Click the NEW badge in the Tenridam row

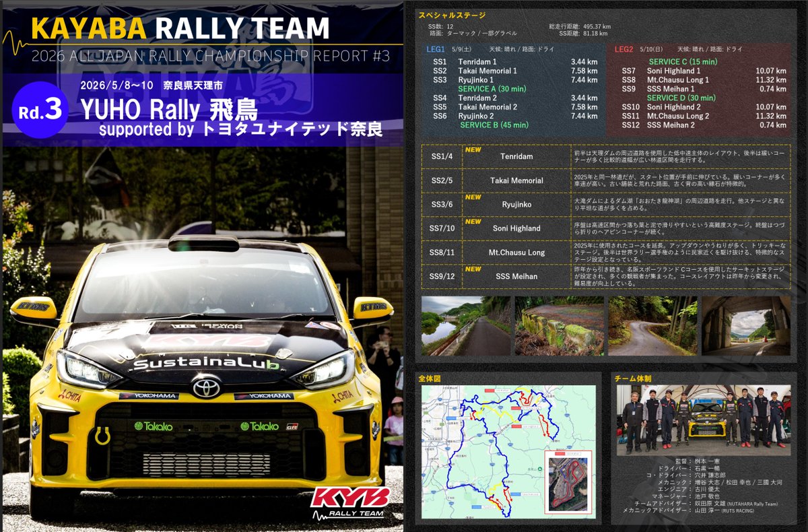[473, 149]
